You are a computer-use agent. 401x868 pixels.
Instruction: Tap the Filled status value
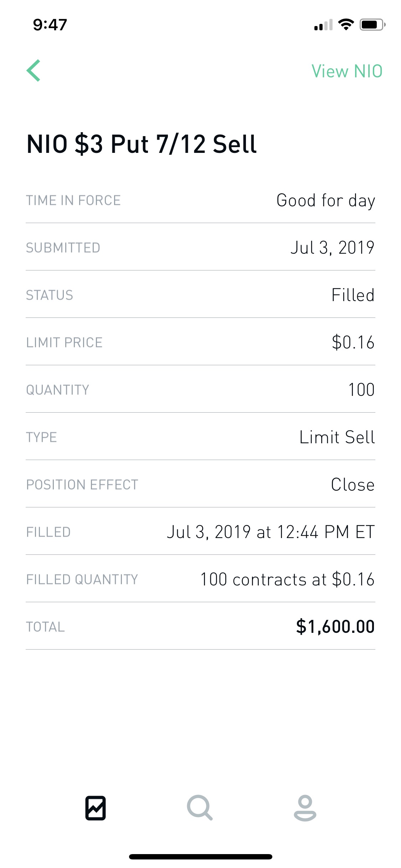(x=353, y=295)
